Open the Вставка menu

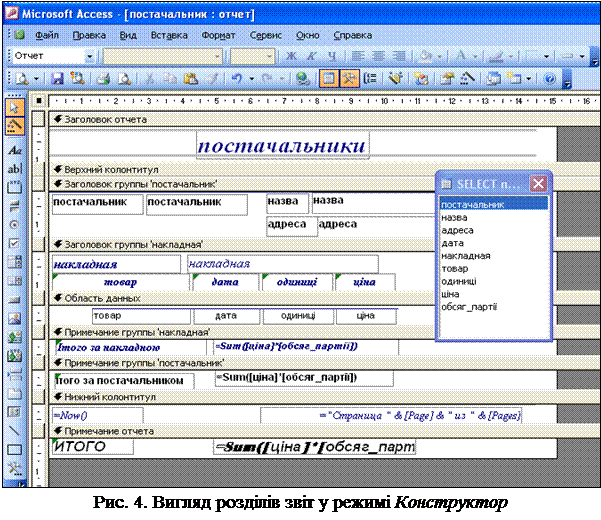click(169, 35)
